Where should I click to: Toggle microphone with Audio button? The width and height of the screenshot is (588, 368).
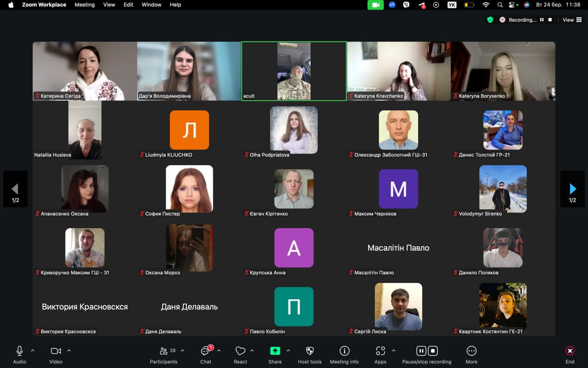(x=19, y=351)
